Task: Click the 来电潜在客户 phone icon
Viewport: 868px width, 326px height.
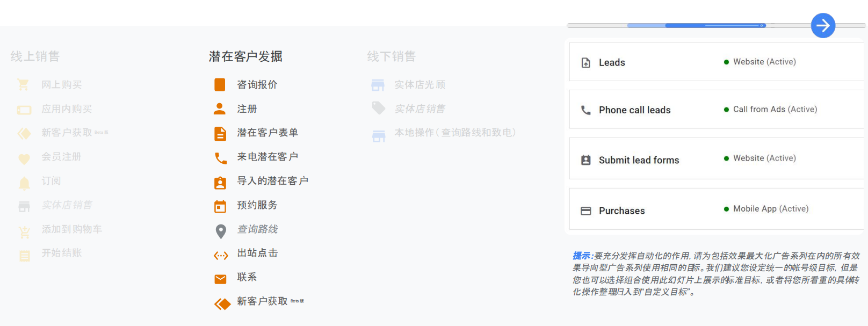Action: click(x=220, y=157)
